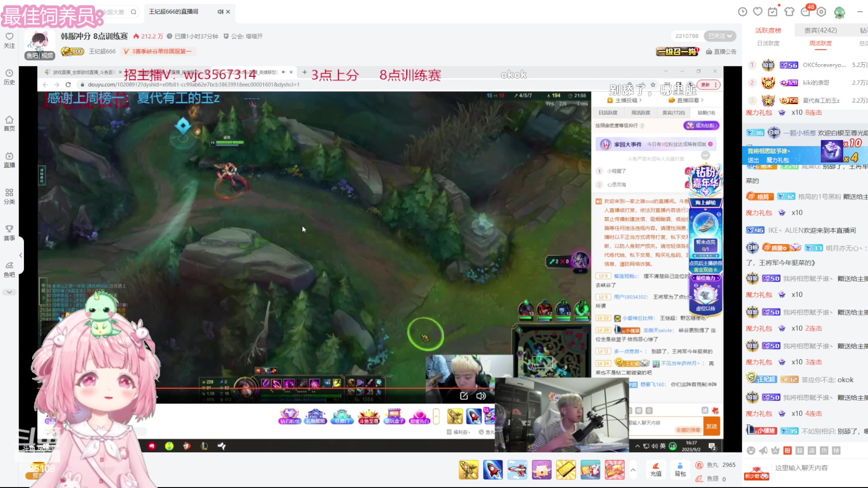Image resolution: width=868 pixels, height=488 pixels.
Task: Switch to the 周活跃度 tab
Action: [x=820, y=44]
